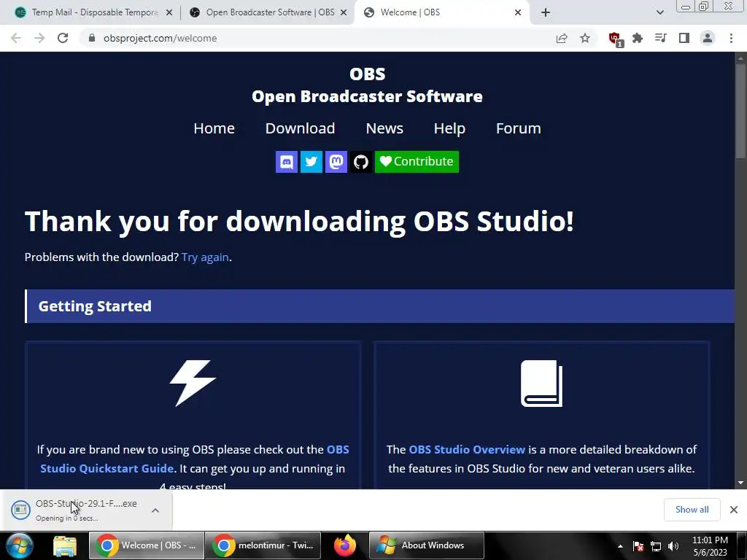Reload the current page
This screenshot has height=560, width=747.
[x=63, y=38]
